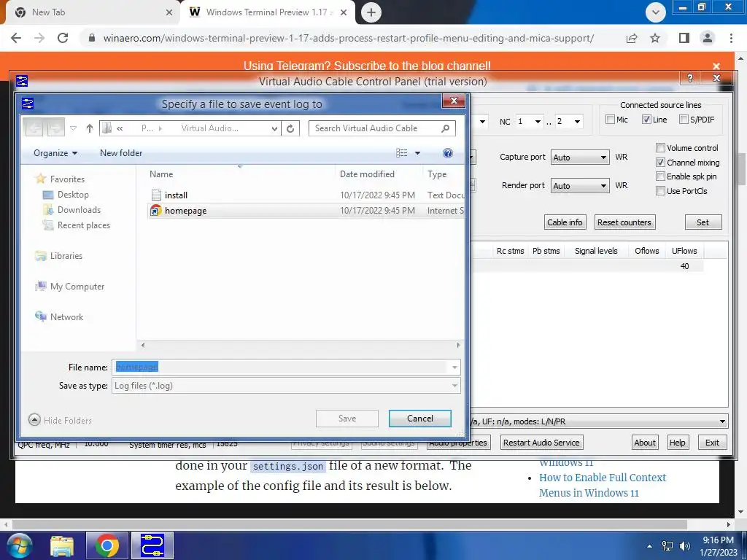Show hidden tray icons arrow
Viewport: 747px width, 560px height.
click(649, 546)
